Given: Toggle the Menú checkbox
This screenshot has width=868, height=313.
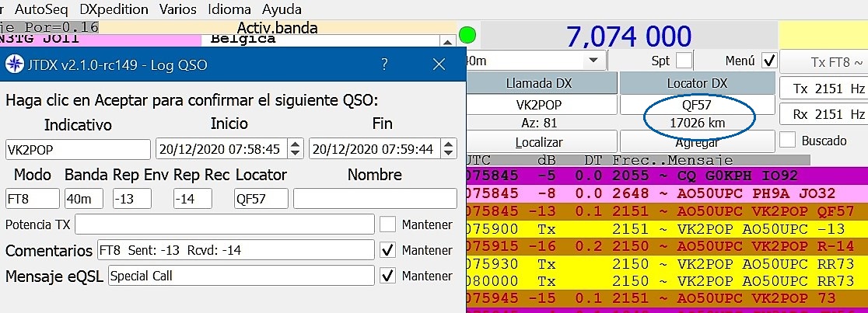Looking at the screenshot, I should [x=769, y=61].
